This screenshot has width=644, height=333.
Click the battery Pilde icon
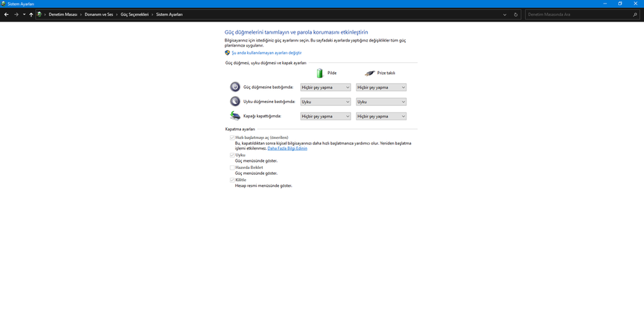320,73
